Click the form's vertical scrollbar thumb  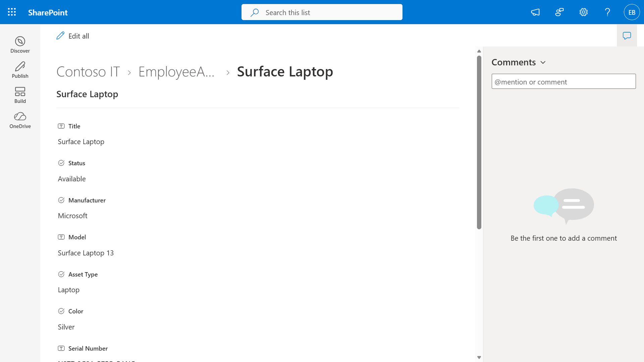(x=479, y=142)
